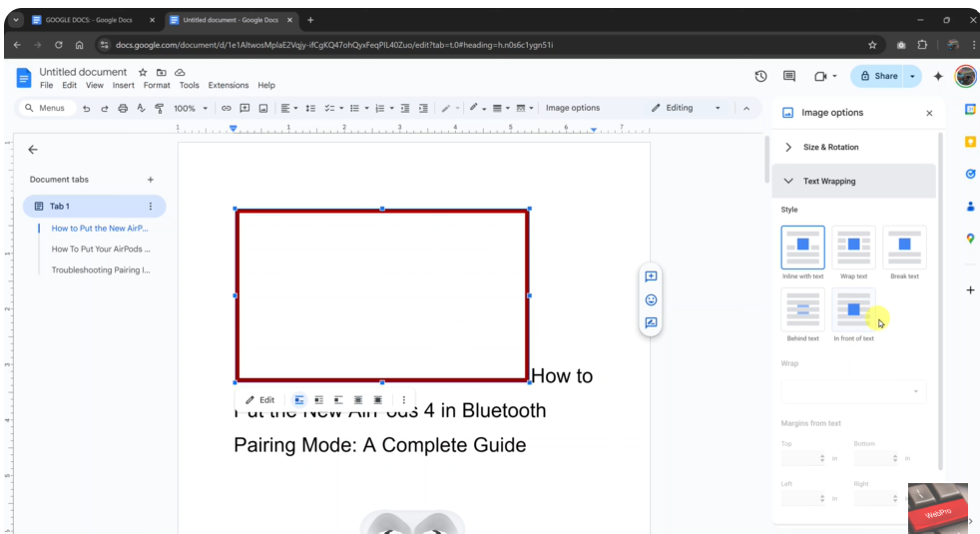Insert an image using the toolbar icon

[263, 108]
